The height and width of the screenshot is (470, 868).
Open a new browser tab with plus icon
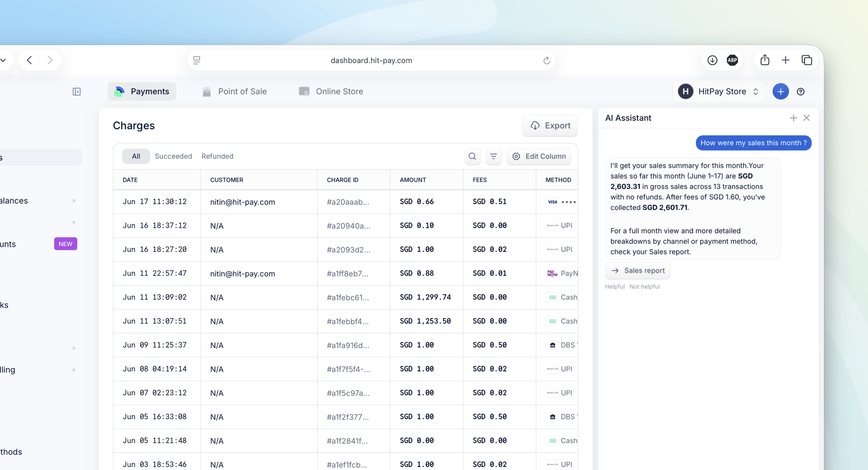pos(785,60)
